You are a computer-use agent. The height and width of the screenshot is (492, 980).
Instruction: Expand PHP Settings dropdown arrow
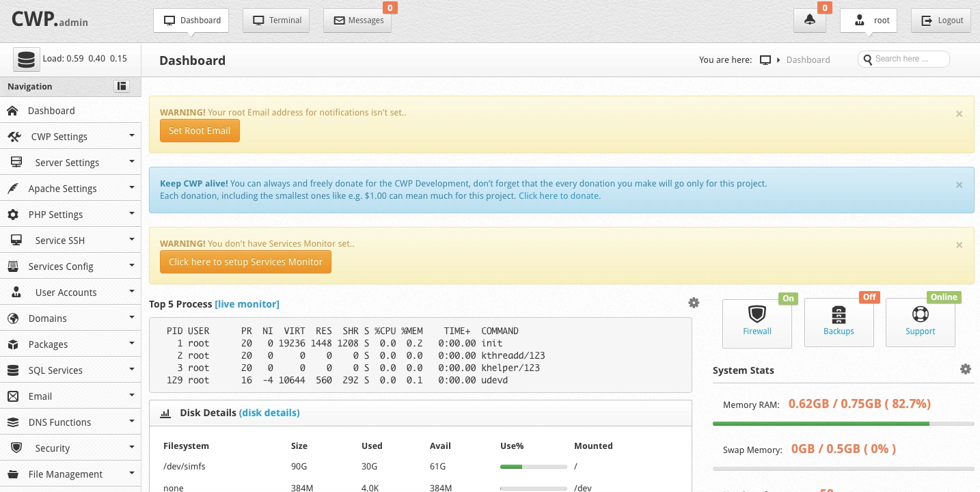tap(131, 213)
